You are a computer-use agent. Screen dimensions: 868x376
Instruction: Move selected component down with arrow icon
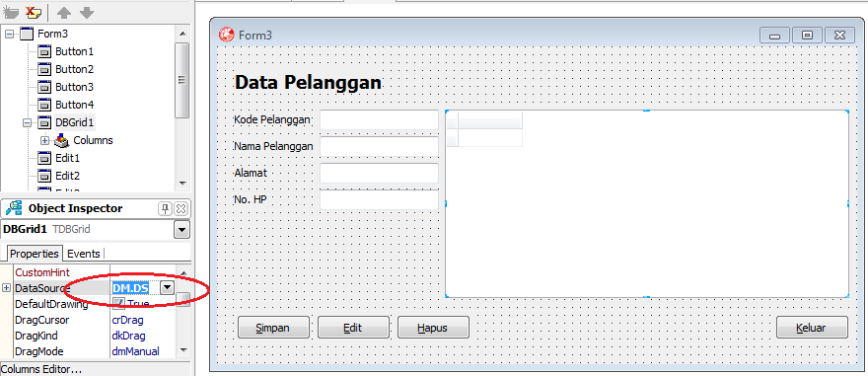[87, 12]
